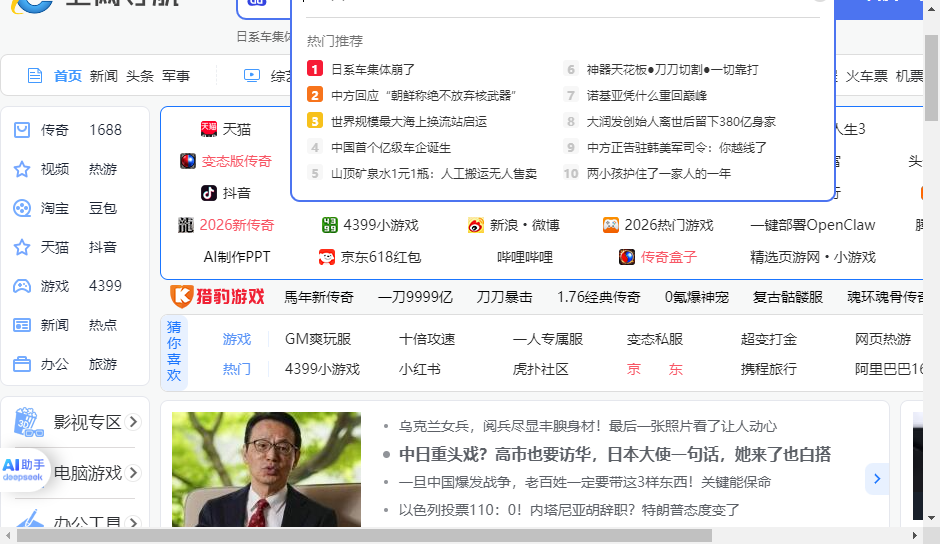Image resolution: width=940 pixels, height=544 pixels.
Task: Click the 天猫 star icon in sidebar
Action: pyautogui.click(x=22, y=247)
